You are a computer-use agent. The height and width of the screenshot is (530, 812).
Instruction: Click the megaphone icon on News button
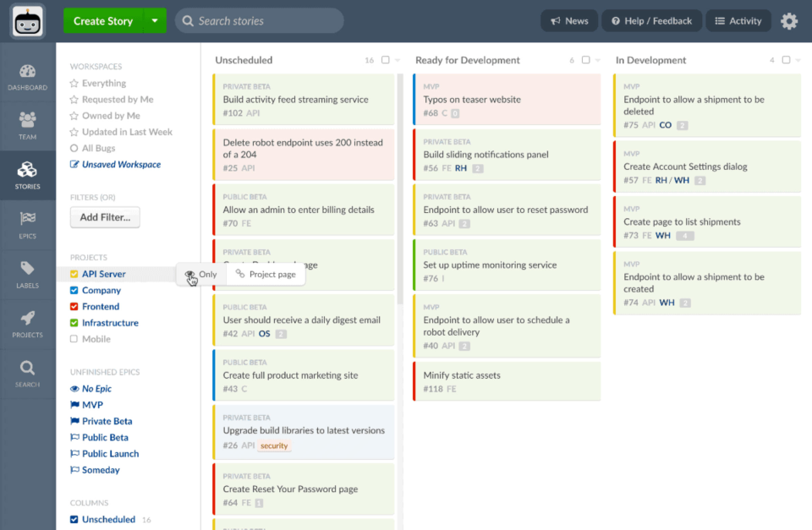point(556,21)
